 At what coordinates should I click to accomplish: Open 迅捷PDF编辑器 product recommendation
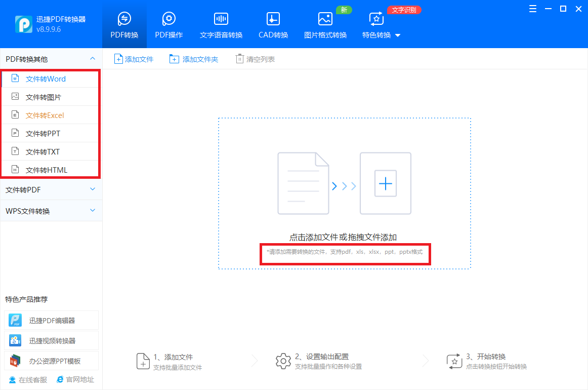52,320
